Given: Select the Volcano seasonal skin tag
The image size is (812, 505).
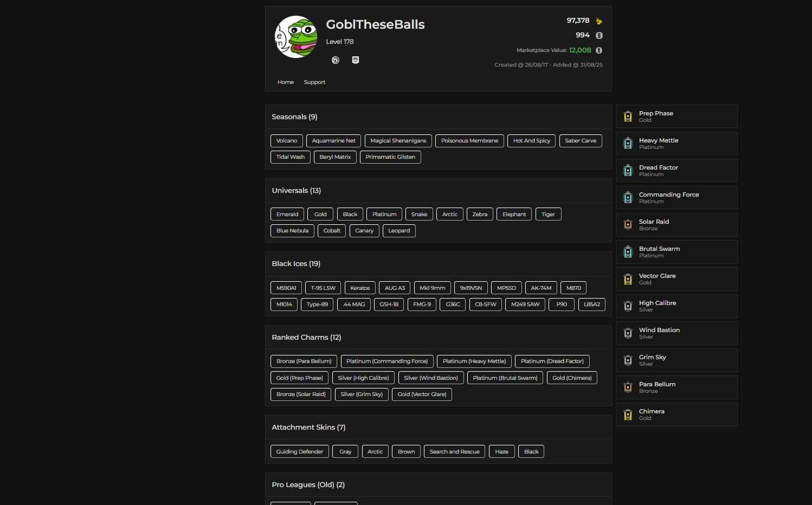Looking at the screenshot, I should pos(287,141).
